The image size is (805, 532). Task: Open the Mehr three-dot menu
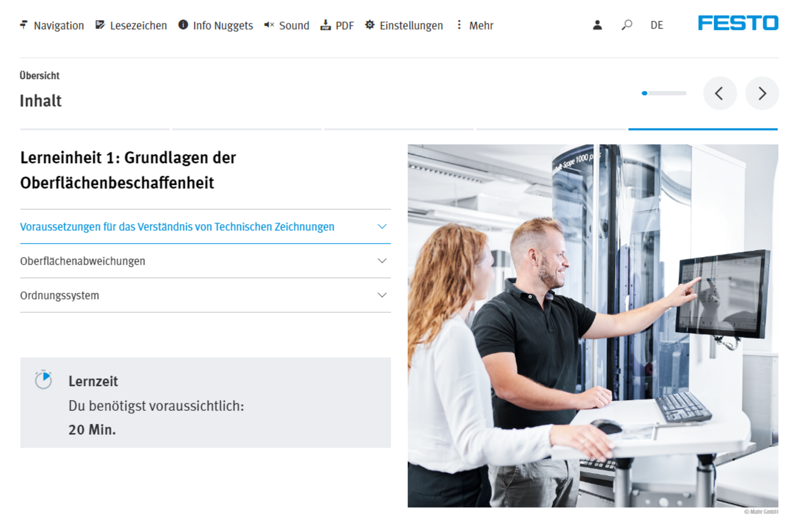coord(459,25)
